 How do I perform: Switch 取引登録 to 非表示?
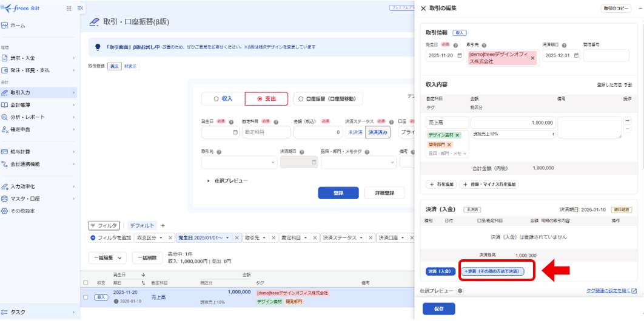click(x=130, y=66)
